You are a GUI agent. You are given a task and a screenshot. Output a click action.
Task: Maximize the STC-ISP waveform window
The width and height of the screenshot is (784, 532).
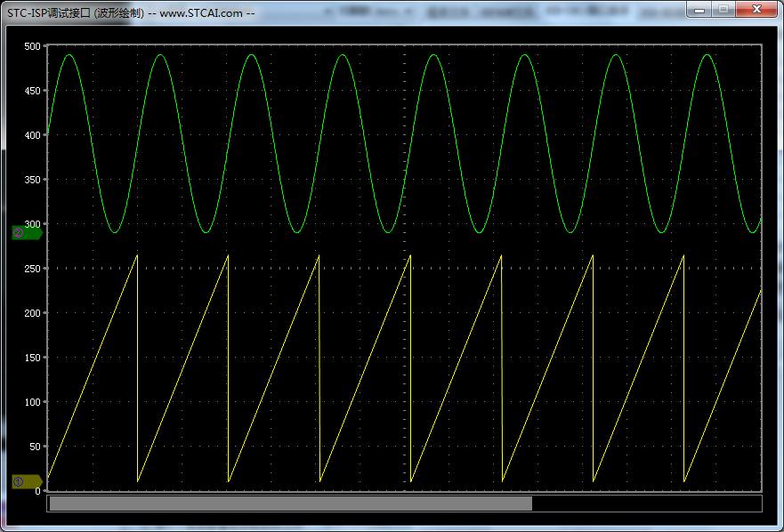723,9
